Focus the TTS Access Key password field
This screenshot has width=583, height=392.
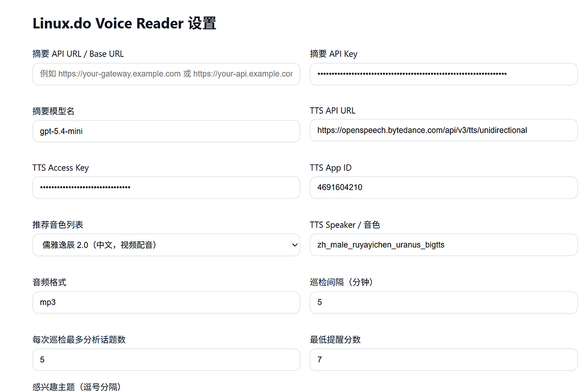tap(166, 188)
